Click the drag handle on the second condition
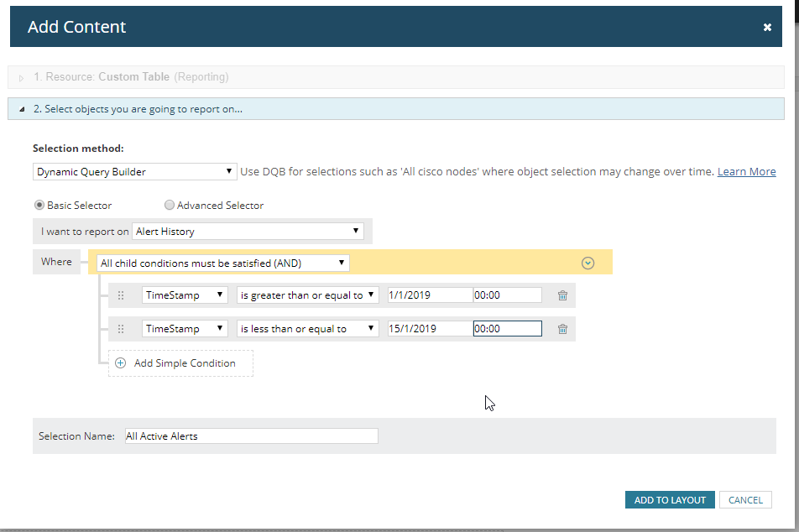 click(x=121, y=328)
